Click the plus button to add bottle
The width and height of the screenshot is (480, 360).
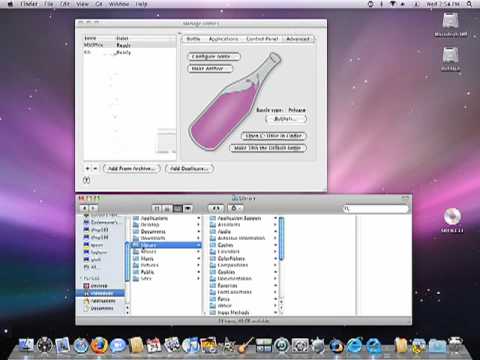pyautogui.click(x=87, y=169)
